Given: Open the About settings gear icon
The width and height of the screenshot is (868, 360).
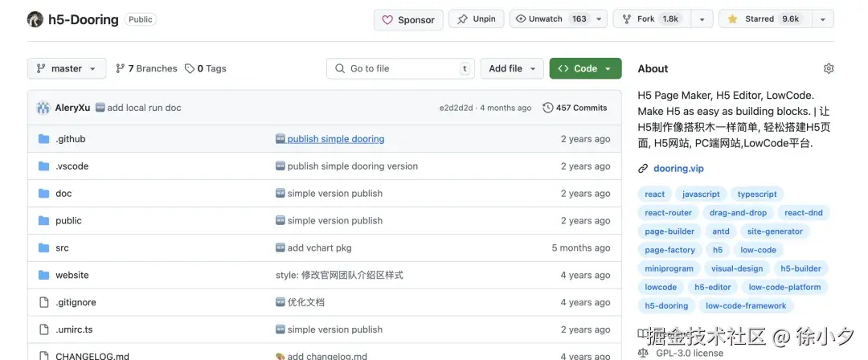Looking at the screenshot, I should pos(829,68).
